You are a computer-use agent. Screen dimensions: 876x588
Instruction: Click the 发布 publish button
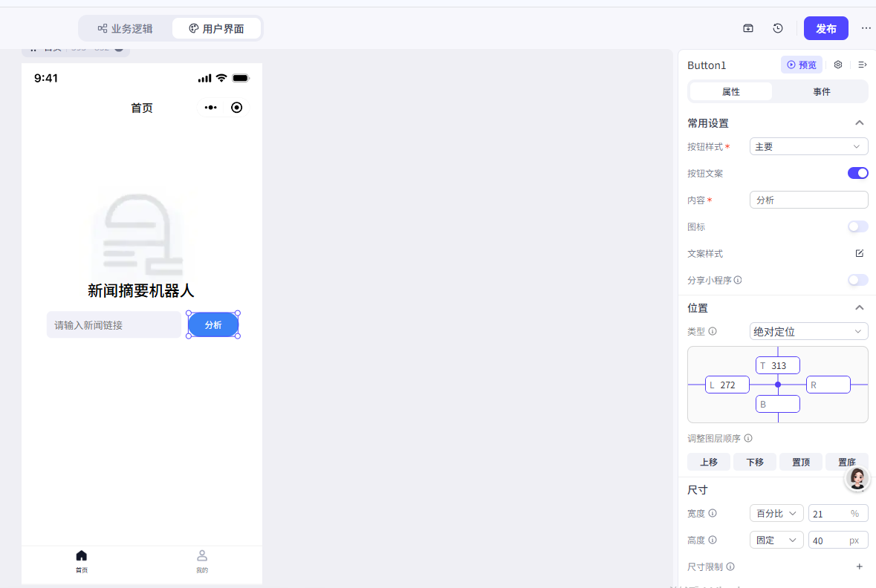825,28
